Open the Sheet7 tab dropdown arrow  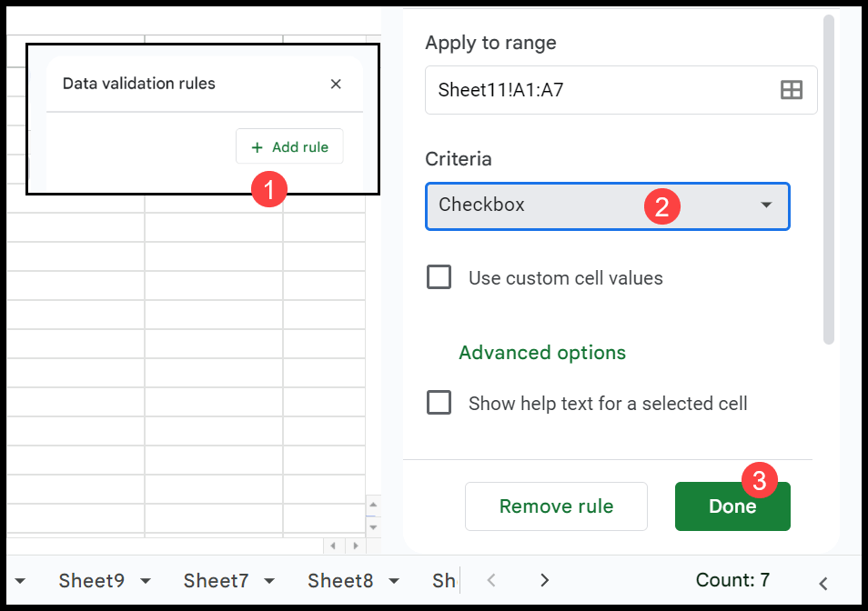(269, 581)
